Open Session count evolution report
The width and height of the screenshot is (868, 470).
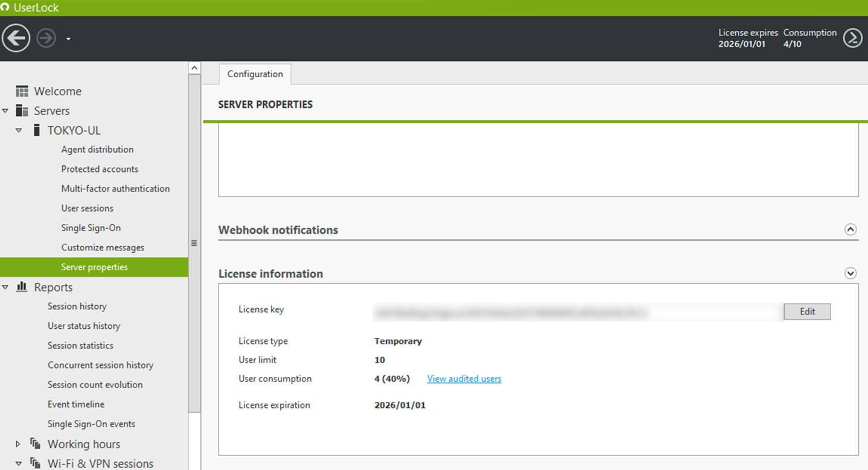[95, 385]
